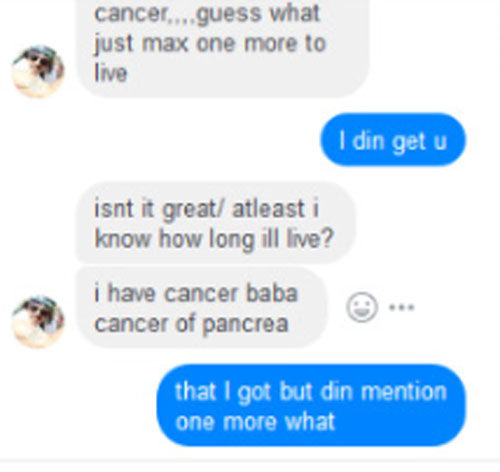Viewport: 500px width, 472px height.
Task: Click the word 'cancer....guess' in the top message
Action: (178, 14)
